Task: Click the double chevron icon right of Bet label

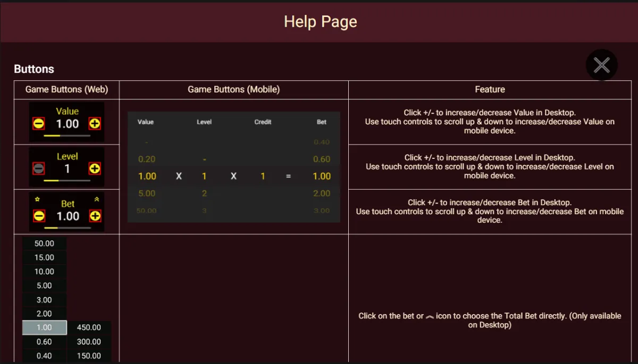Action: [97, 200]
